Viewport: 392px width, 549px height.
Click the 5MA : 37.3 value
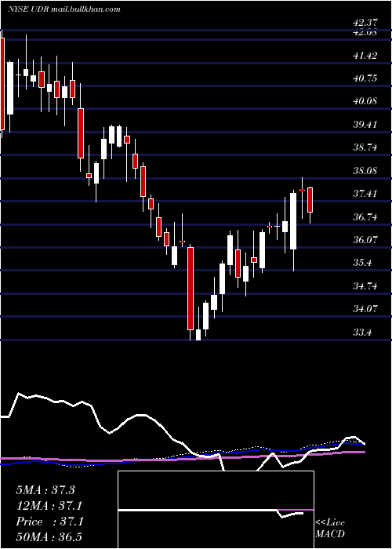(45, 490)
